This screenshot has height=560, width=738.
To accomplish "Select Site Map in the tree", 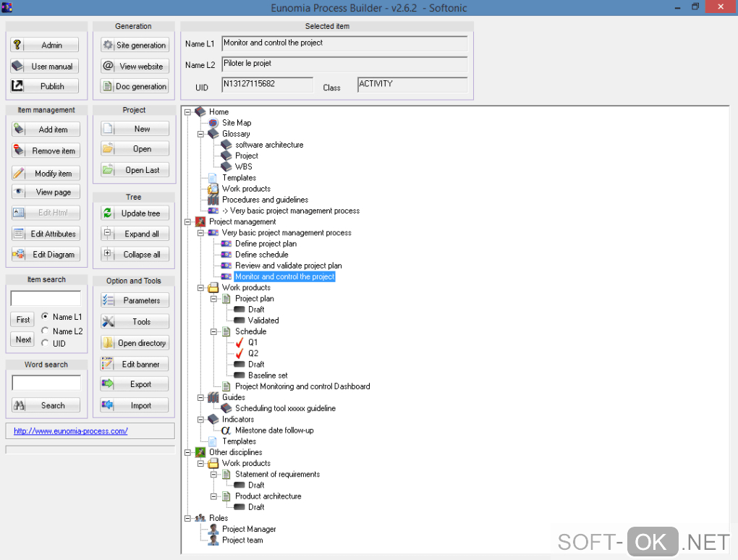I will 237,123.
